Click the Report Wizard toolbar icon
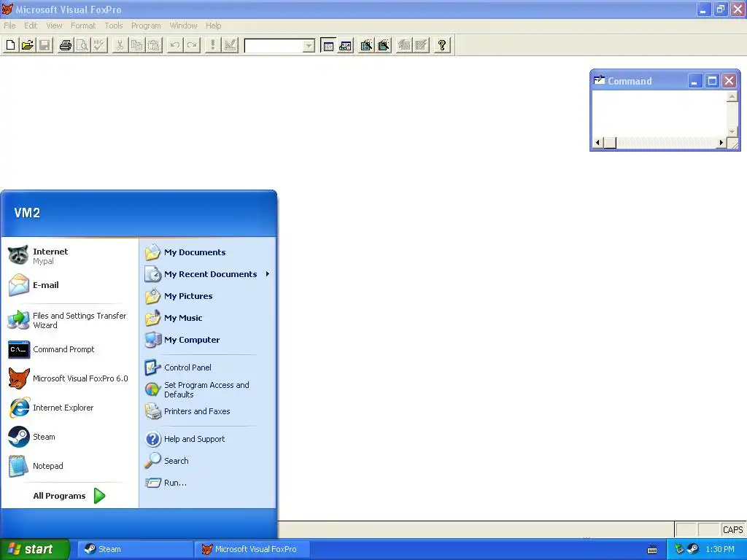 (x=384, y=45)
